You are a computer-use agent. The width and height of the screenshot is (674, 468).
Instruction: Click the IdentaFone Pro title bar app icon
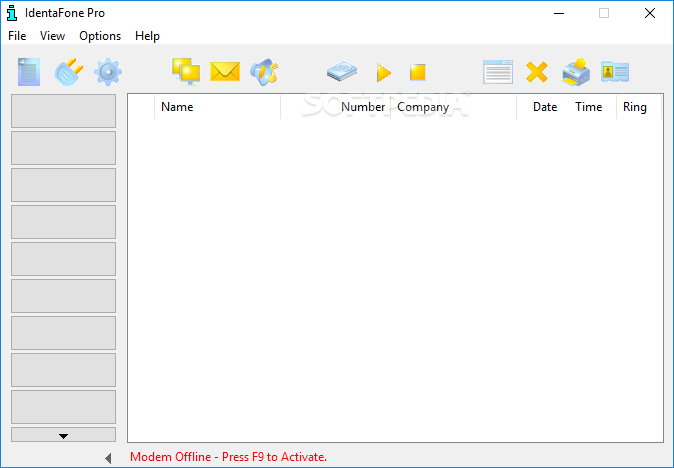(x=12, y=13)
